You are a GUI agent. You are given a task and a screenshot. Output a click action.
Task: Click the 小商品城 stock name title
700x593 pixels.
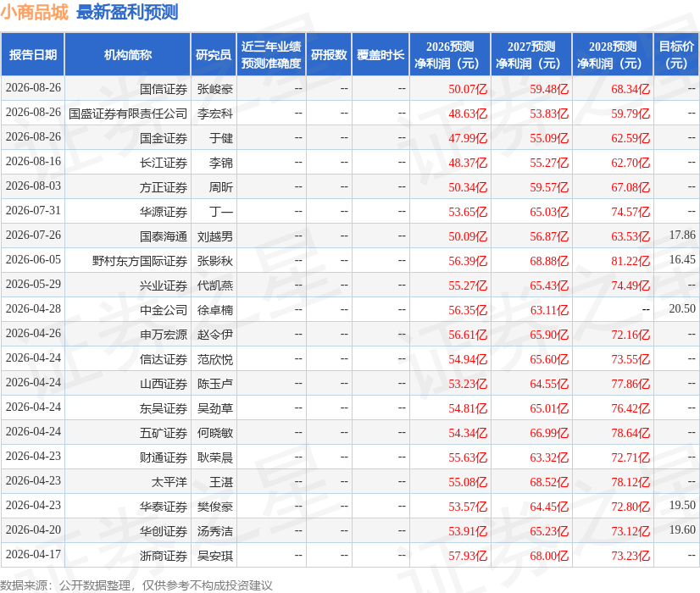35,12
